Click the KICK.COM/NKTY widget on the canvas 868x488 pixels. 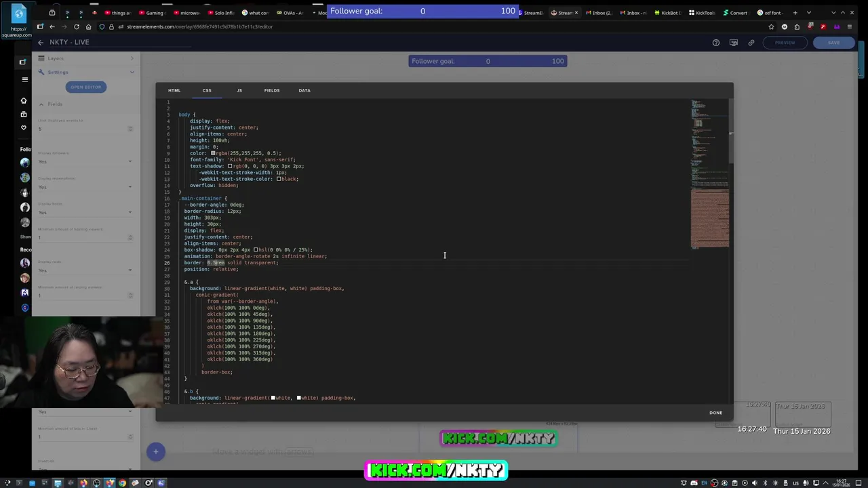pos(498,439)
